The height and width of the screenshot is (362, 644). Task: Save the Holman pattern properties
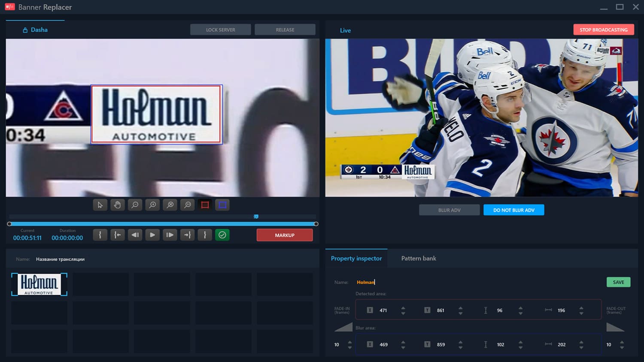pyautogui.click(x=619, y=282)
